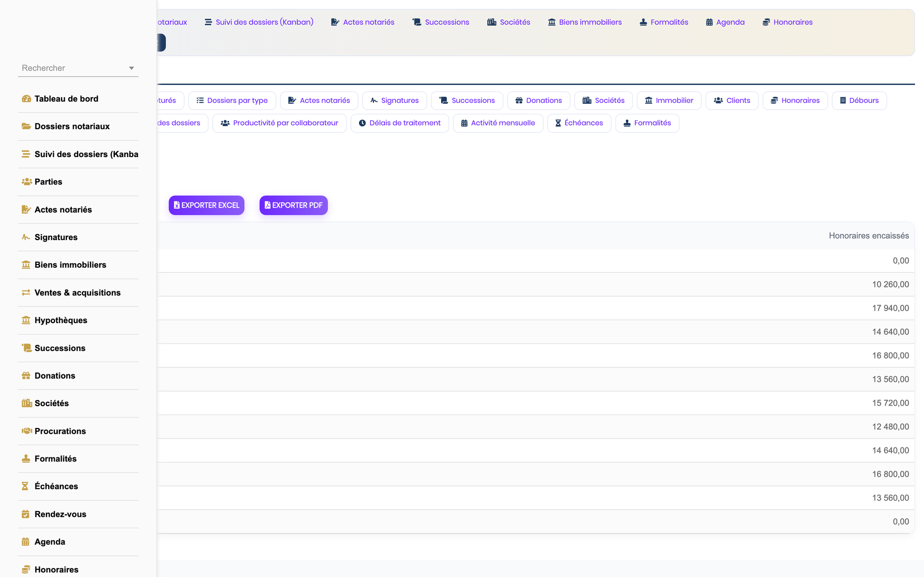Open the Agenda calendar icon in sidebar
Image resolution: width=924 pixels, height=577 pixels.
26,542
